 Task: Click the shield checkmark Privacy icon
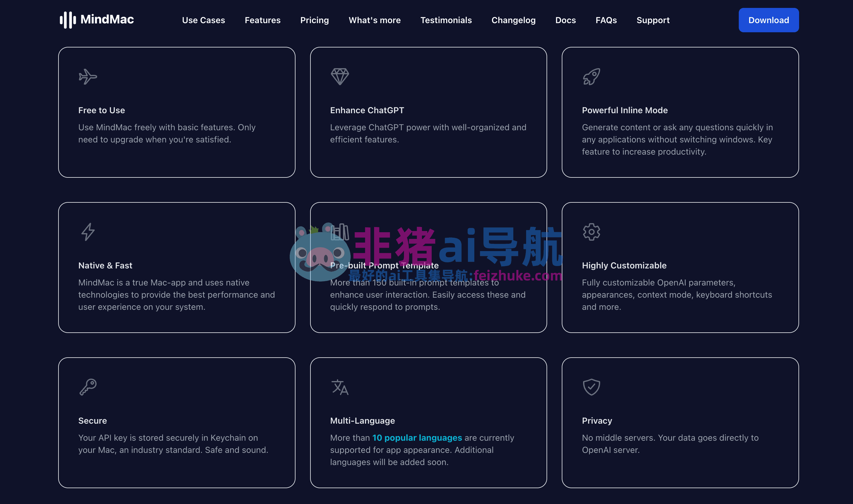pyautogui.click(x=591, y=387)
